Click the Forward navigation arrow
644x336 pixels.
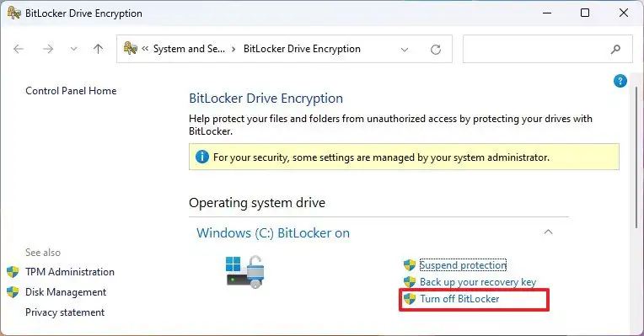(x=48, y=49)
